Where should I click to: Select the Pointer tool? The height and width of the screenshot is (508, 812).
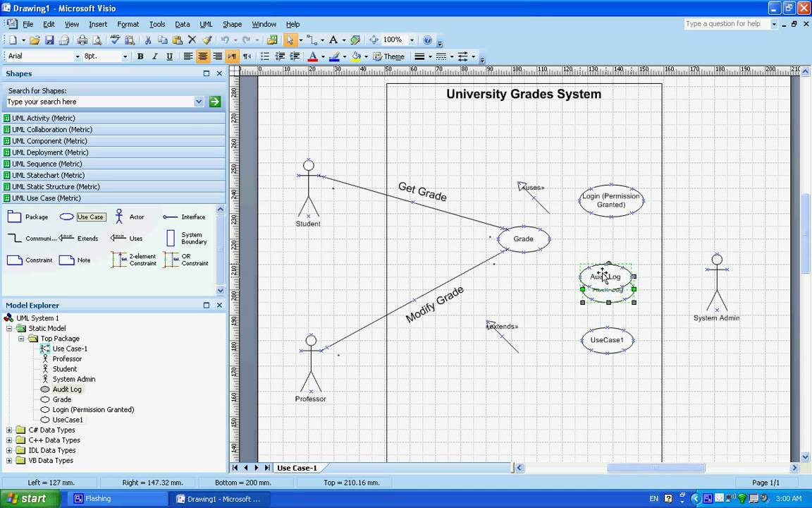click(x=290, y=40)
